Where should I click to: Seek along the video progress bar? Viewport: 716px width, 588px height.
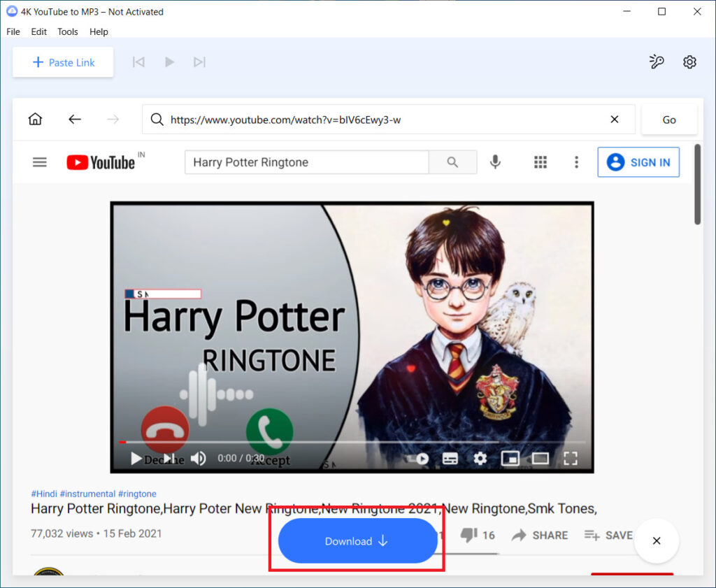tap(352, 442)
